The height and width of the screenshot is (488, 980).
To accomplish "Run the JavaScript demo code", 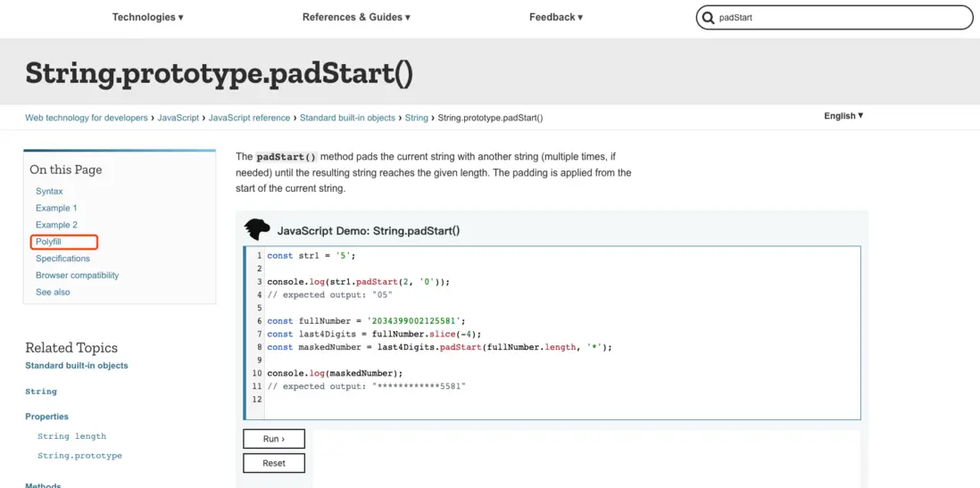I will pos(274,439).
